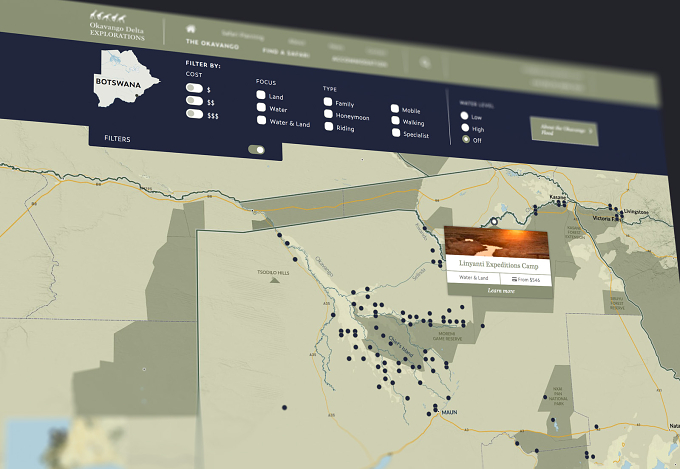Open The Okavango menu item
Screen dimensions: 680x469
(x=212, y=44)
